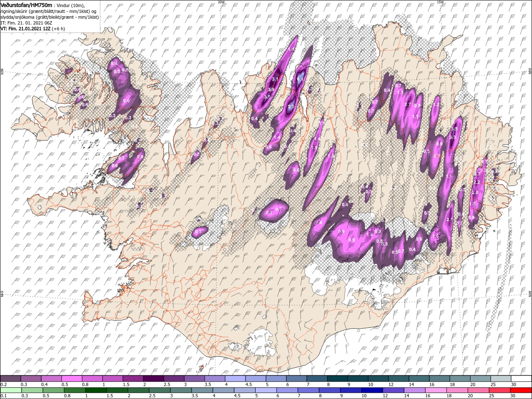The image size is (532, 399).
Task: Select the grey-green rain-scale swatch labeled 3
Action: 180,390
